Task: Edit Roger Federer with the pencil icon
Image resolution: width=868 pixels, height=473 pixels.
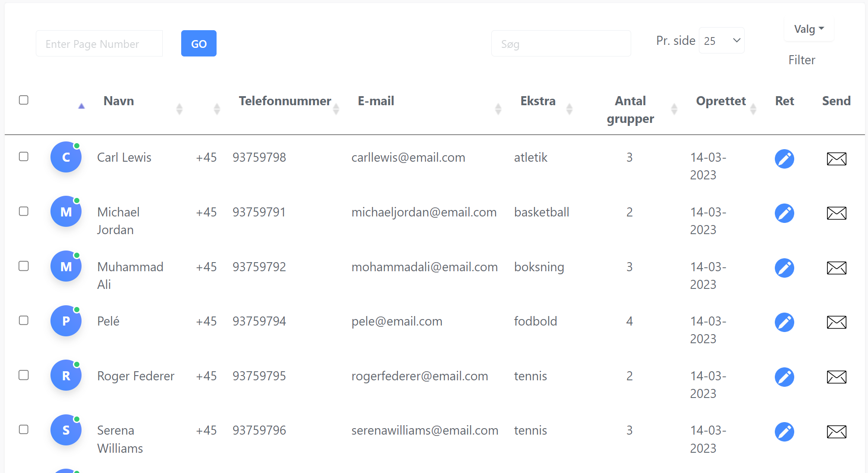Action: pyautogui.click(x=784, y=377)
